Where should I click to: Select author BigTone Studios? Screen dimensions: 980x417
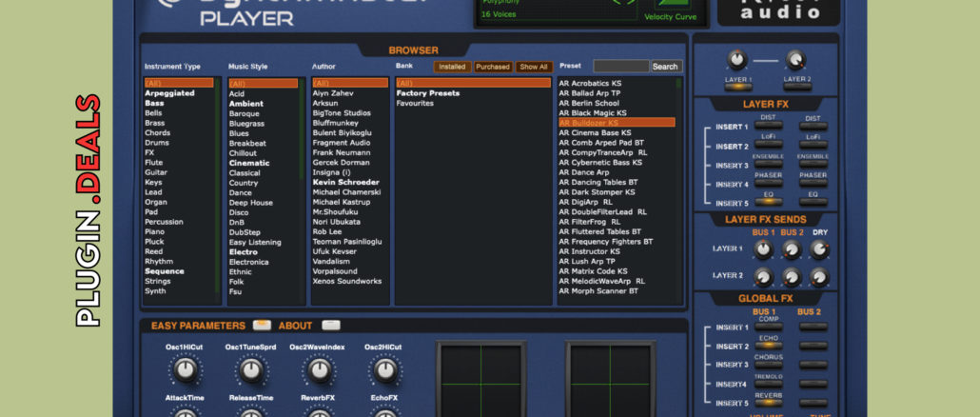342,113
